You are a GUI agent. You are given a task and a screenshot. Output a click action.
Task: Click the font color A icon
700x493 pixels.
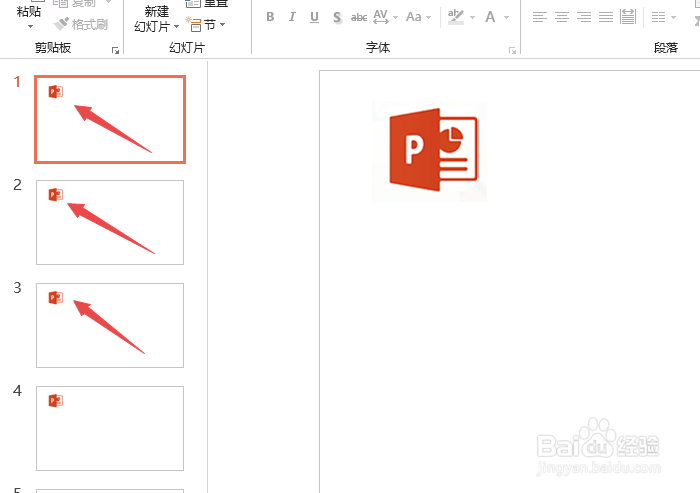tap(490, 17)
